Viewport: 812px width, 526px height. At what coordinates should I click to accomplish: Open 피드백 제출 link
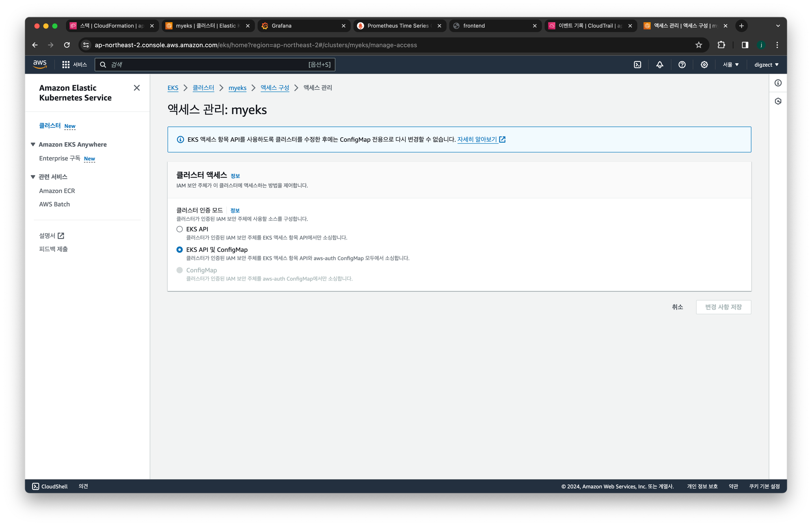53,249
